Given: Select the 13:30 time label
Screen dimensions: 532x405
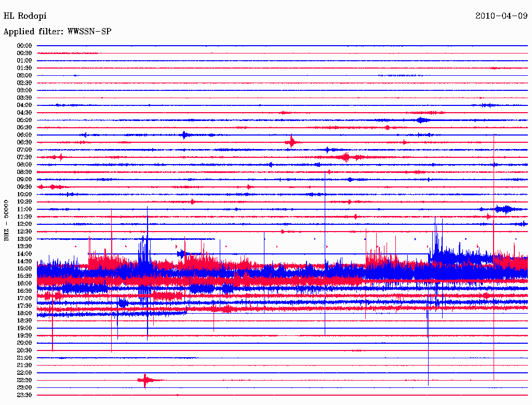Looking at the screenshot, I should click(24, 247).
